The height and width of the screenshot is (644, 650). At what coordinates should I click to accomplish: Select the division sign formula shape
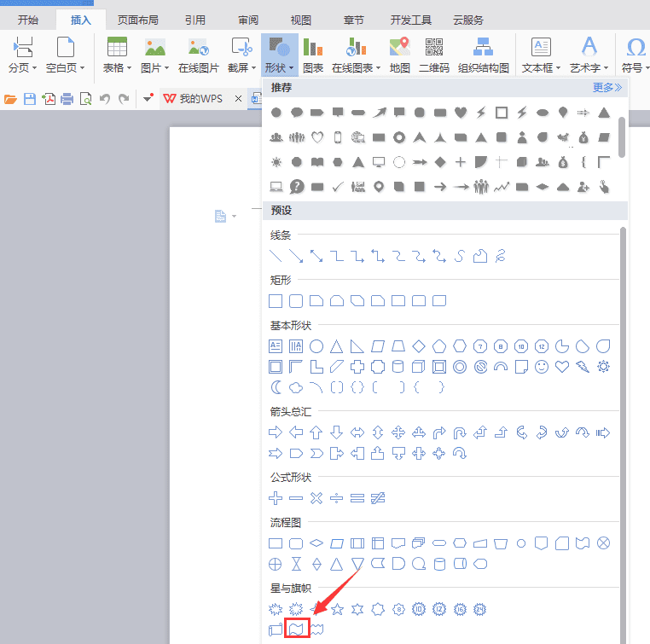[337, 498]
